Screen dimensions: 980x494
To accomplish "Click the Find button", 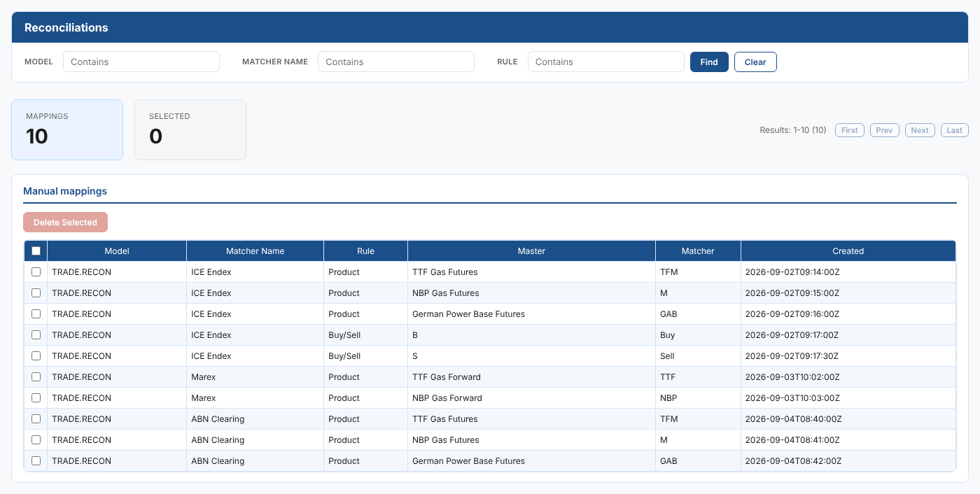I will coord(709,62).
